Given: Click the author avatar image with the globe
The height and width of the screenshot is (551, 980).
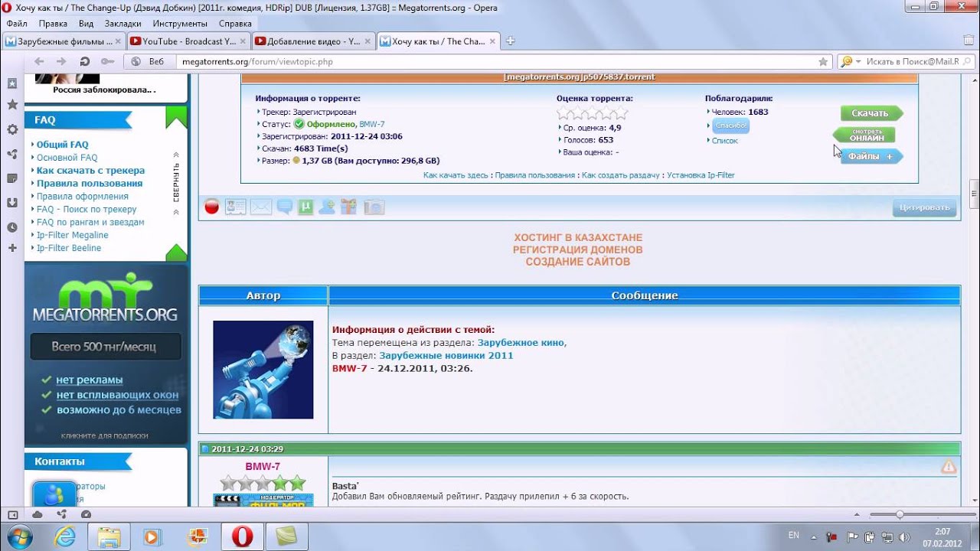Looking at the screenshot, I should pos(263,370).
